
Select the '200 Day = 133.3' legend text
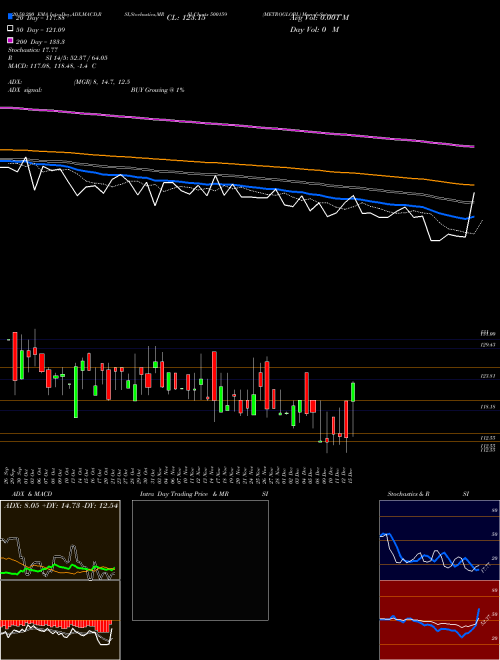coord(40,42)
